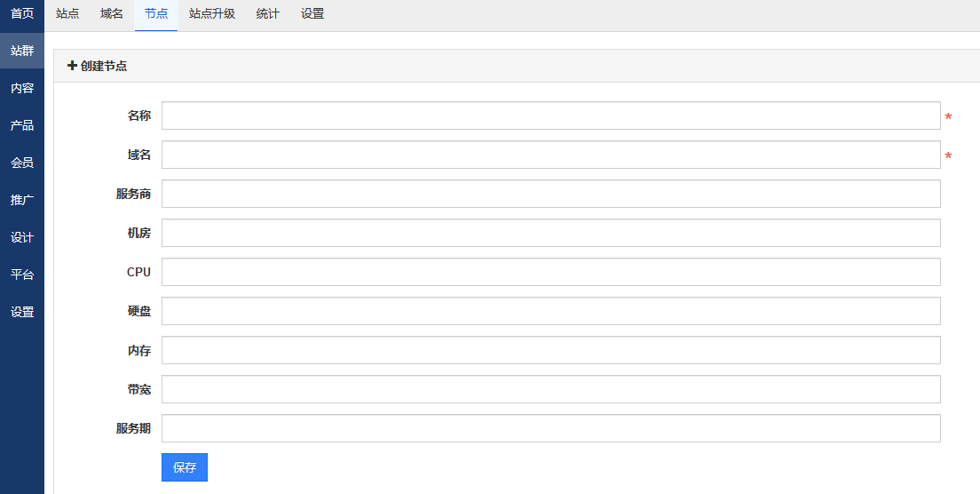980x494 pixels.
Task: Open 设置 at the sidebar bottom
Action: click(x=22, y=311)
